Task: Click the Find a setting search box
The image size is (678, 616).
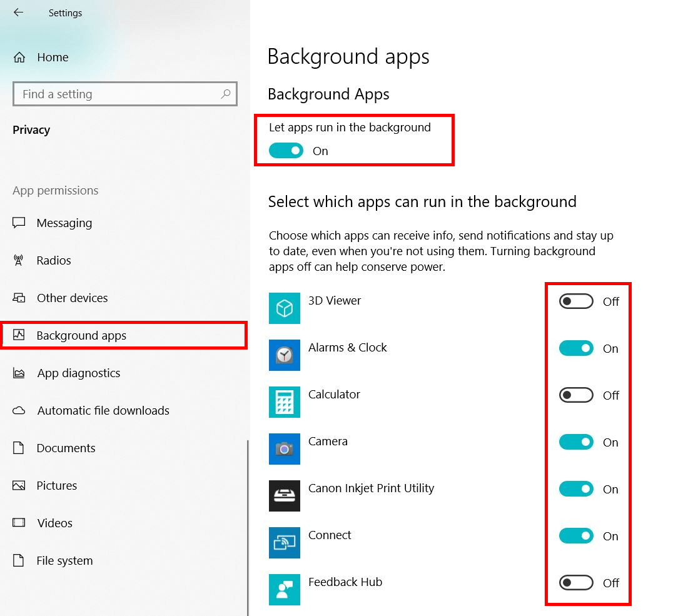Action: pyautogui.click(x=125, y=93)
